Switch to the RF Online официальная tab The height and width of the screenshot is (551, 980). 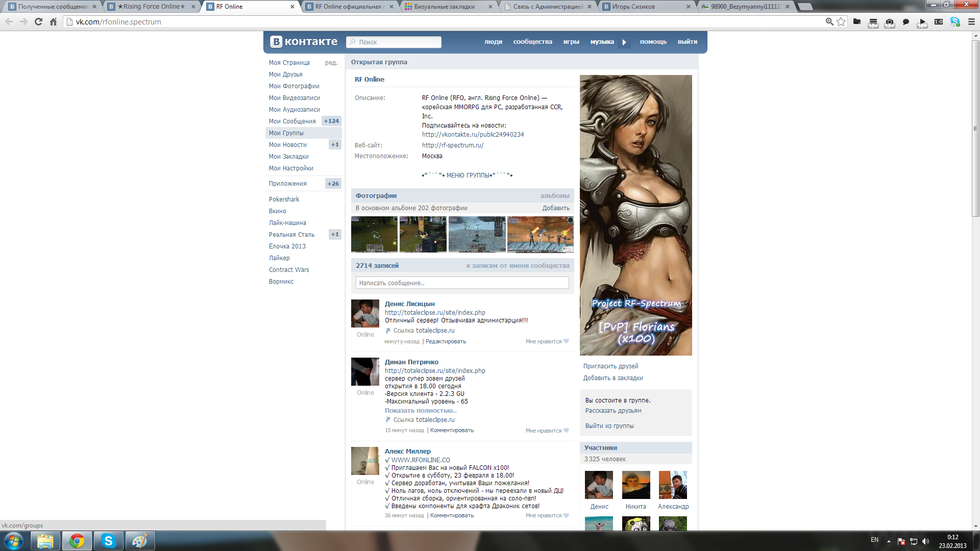[350, 7]
